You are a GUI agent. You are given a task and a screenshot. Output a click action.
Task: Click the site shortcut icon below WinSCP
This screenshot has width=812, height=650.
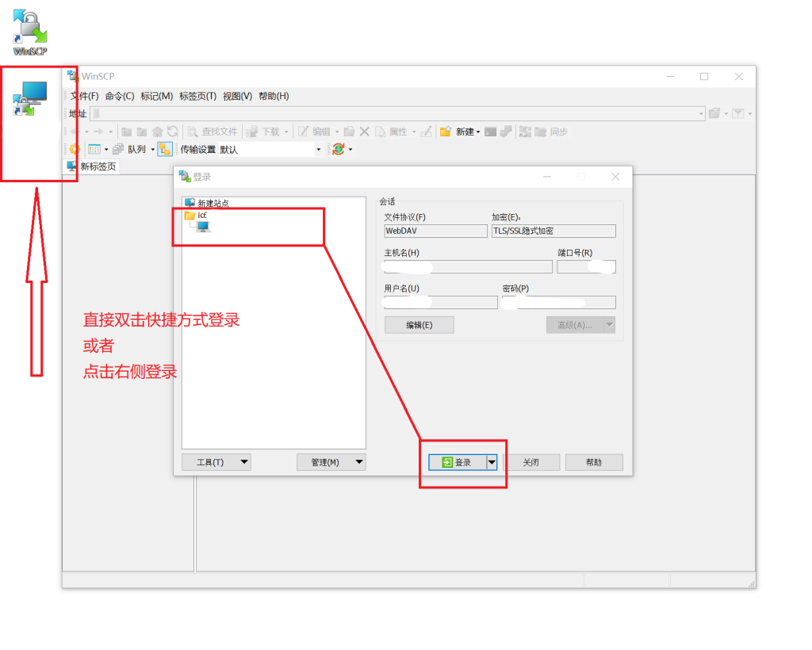[x=30, y=99]
